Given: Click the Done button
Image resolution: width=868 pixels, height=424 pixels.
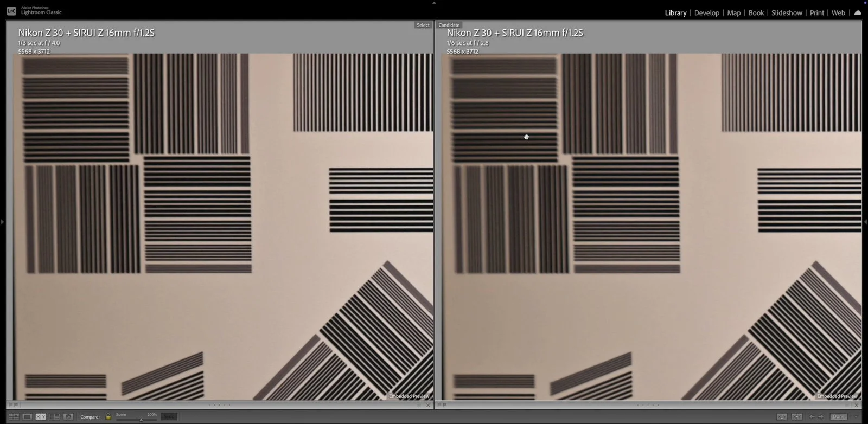Looking at the screenshot, I should click(839, 416).
